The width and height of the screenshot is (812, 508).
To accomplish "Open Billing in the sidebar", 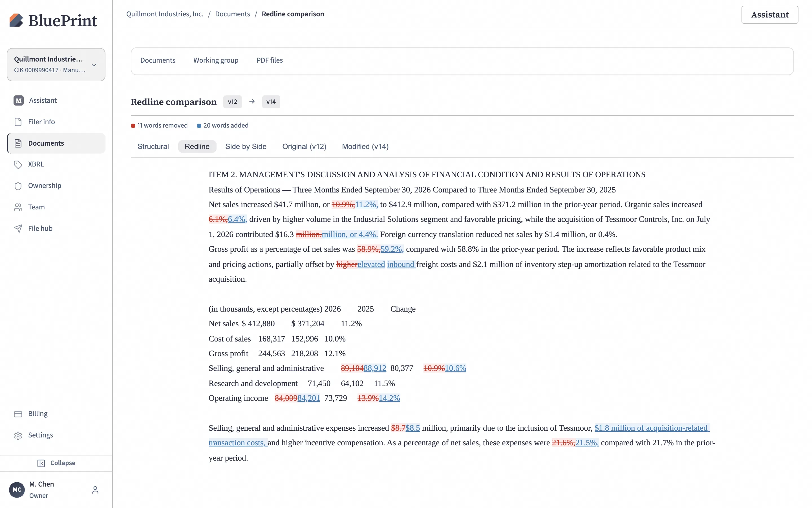I will point(56,414).
